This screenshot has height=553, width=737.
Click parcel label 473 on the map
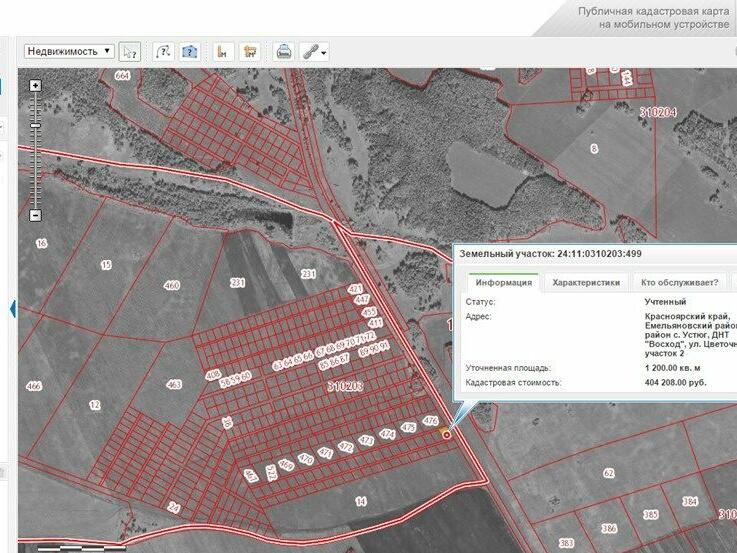tap(366, 440)
